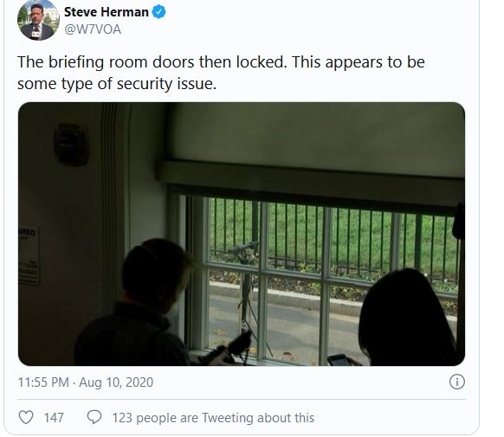Open "123 people are Tweeting about this"

213,418
